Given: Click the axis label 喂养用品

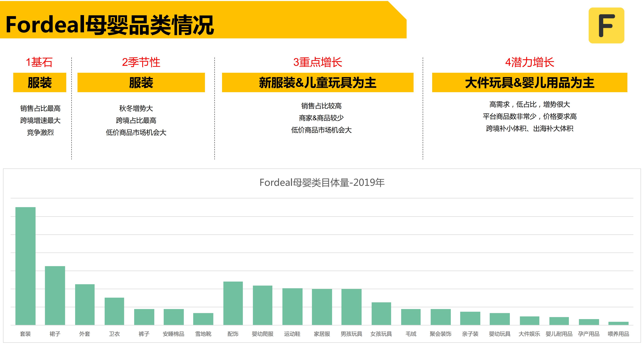Looking at the screenshot, I should (x=618, y=334).
